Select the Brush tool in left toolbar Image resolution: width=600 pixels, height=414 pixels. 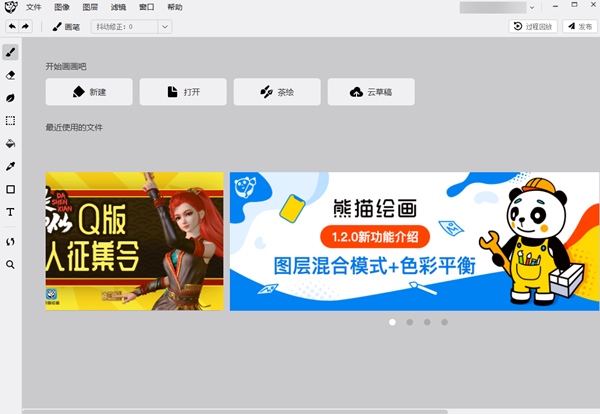pyautogui.click(x=10, y=52)
